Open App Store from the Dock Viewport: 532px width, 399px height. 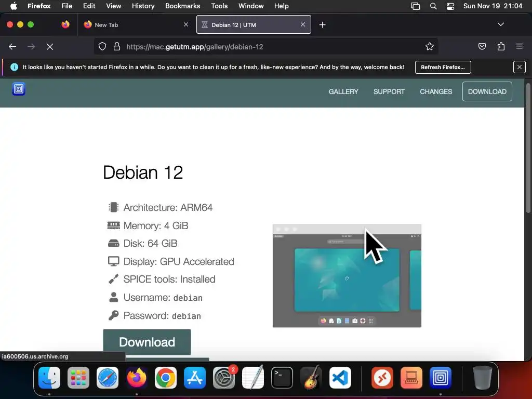(195, 378)
